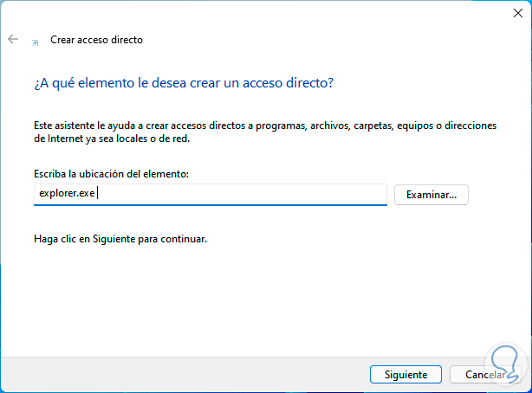
Task: Click the "Este asistente le ayuda" description line
Action: tap(264, 126)
